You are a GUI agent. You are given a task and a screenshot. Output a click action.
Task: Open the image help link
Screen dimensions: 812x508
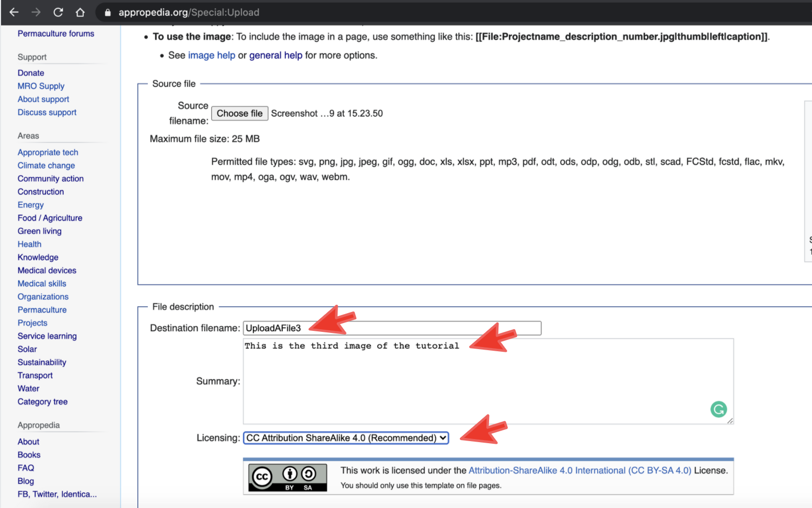[212, 55]
